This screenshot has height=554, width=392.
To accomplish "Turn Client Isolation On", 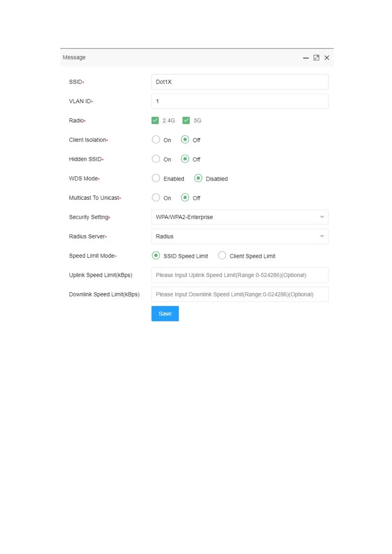I will (x=156, y=140).
